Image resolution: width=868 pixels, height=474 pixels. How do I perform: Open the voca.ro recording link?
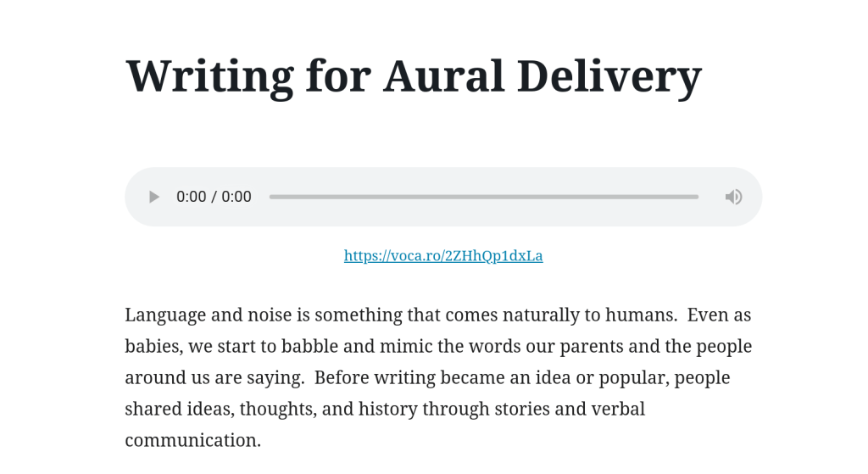[443, 255]
